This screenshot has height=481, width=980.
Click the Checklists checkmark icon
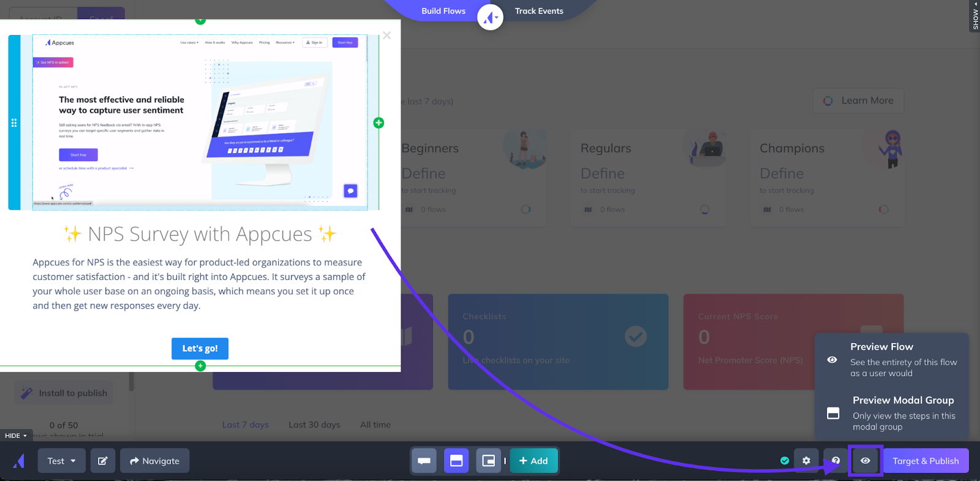[636, 336]
